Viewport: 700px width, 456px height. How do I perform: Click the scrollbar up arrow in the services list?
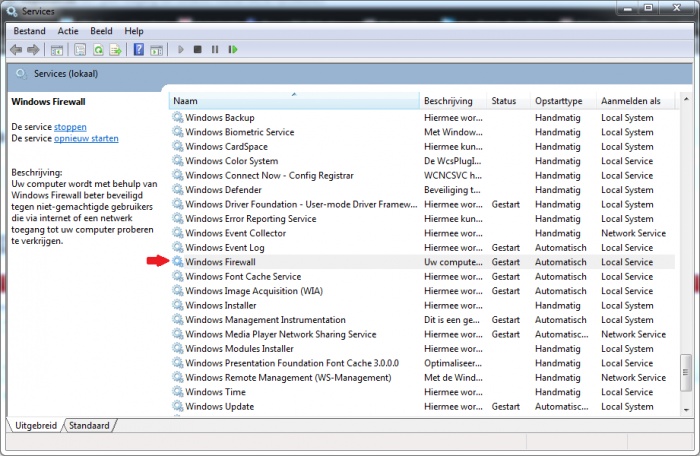tap(686, 99)
